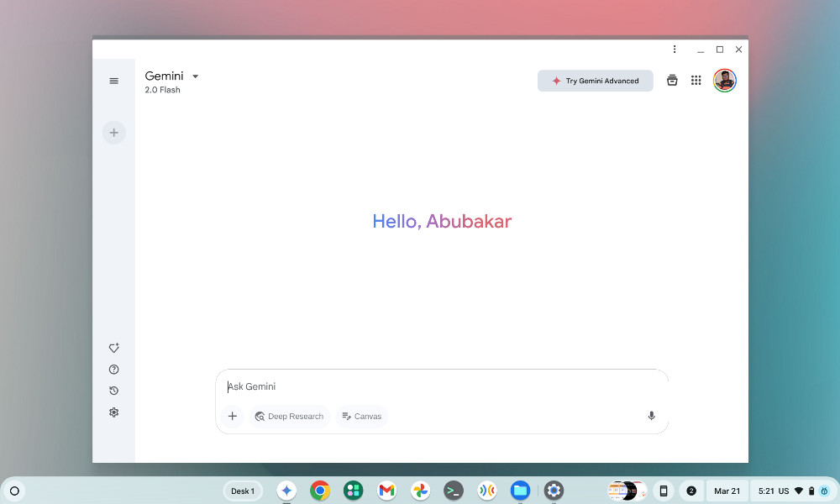Open Google Photos from the shelf
Viewport: 840px width, 504px height.
click(x=420, y=491)
